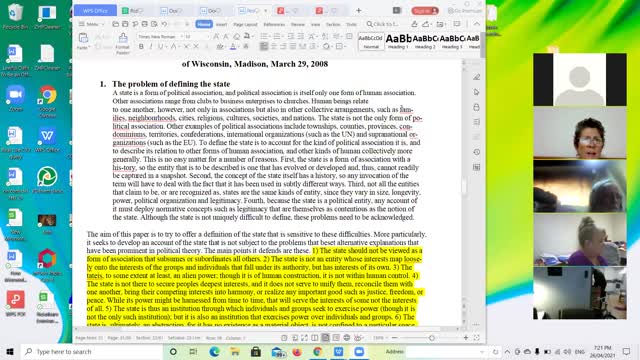The image size is (640, 360).
Task: Click the selection arrow in right sidebar
Action: coord(476,92)
